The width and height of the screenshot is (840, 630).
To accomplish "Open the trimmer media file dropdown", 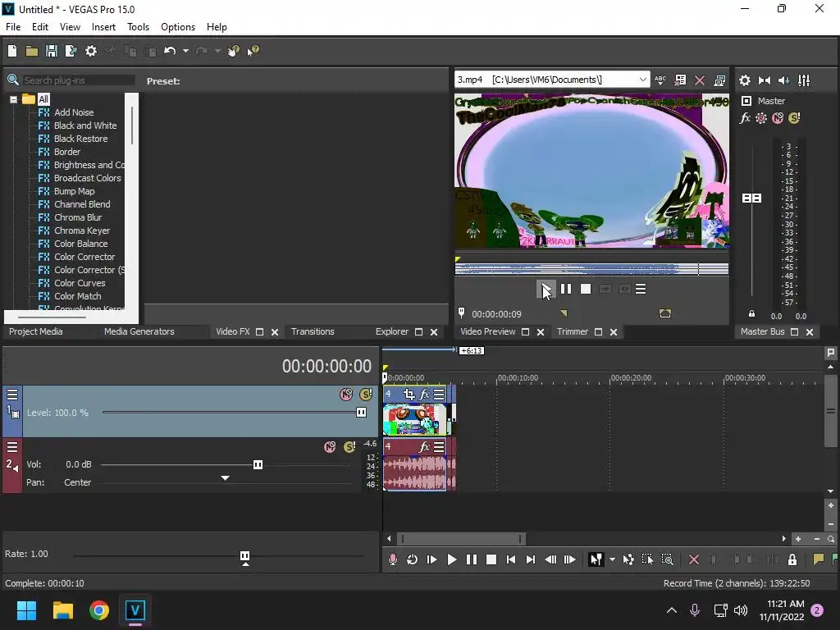I will (642, 80).
